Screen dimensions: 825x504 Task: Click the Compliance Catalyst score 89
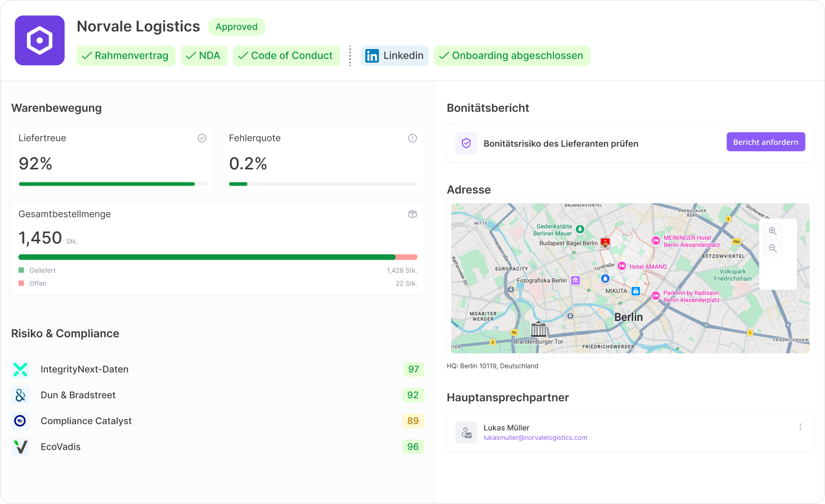[x=413, y=421]
